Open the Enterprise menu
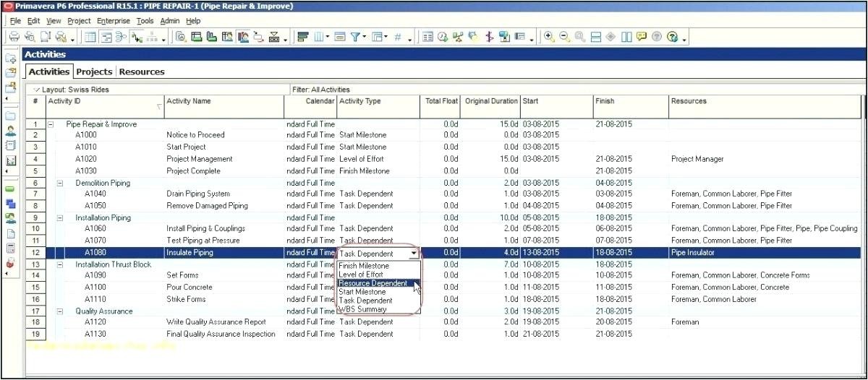This screenshot has width=868, height=380. [x=114, y=21]
